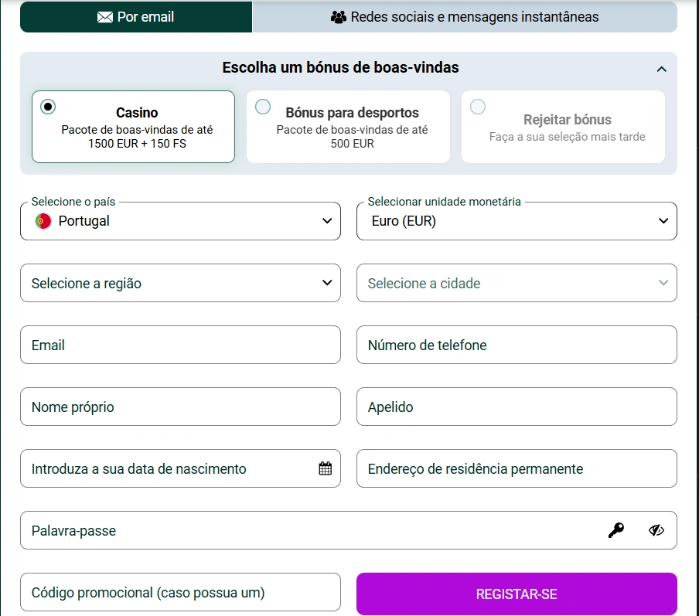Switch to the Redes sociais tab
This screenshot has height=616, width=699.
pyautogui.click(x=464, y=15)
